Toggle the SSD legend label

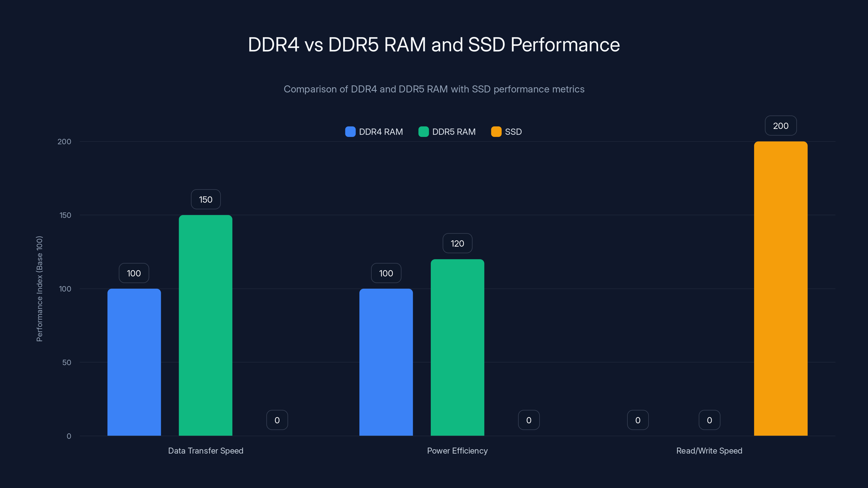click(513, 132)
